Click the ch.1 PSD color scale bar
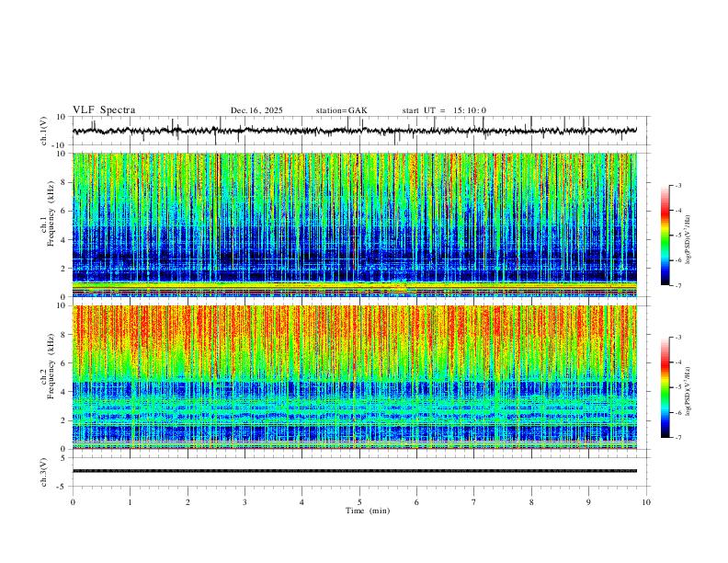The width and height of the screenshot is (728, 563). tap(665, 236)
